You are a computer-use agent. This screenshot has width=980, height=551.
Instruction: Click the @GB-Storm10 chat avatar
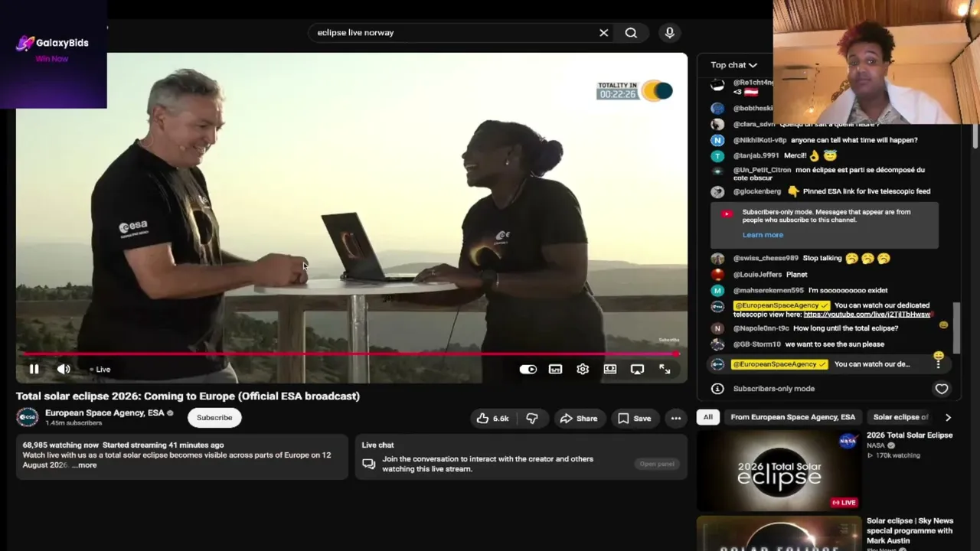click(717, 344)
